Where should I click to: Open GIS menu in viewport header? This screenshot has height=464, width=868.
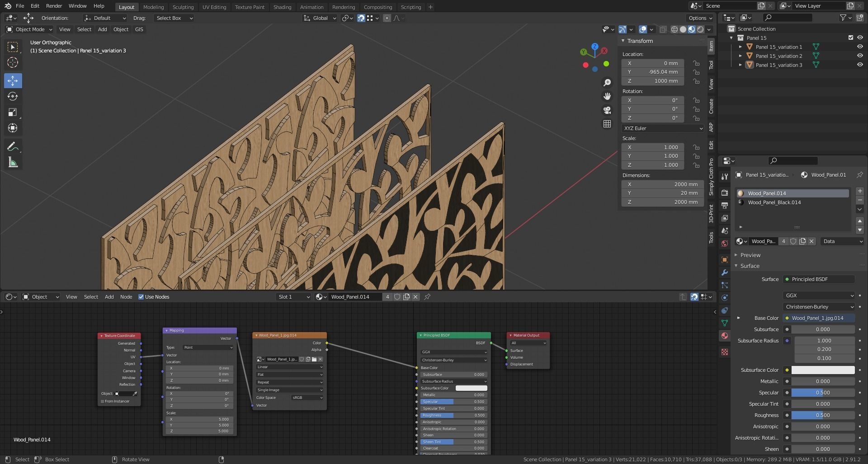tap(139, 29)
